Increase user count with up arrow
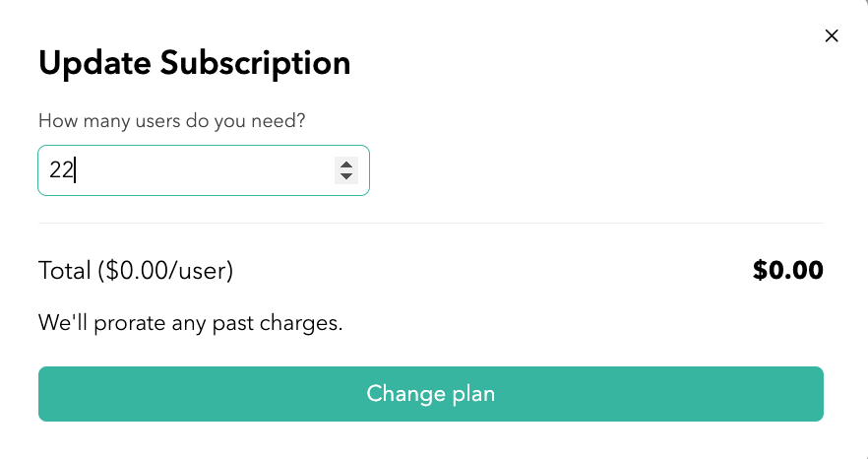The height and width of the screenshot is (459, 868). 345,164
